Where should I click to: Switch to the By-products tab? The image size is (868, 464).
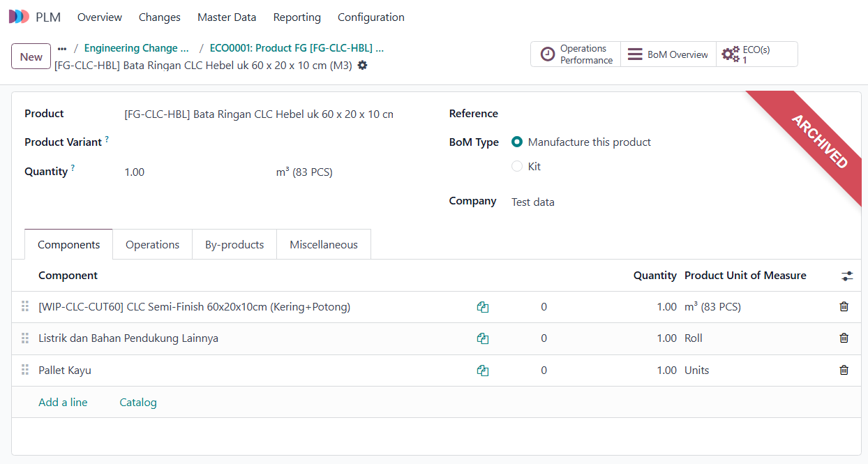click(234, 244)
